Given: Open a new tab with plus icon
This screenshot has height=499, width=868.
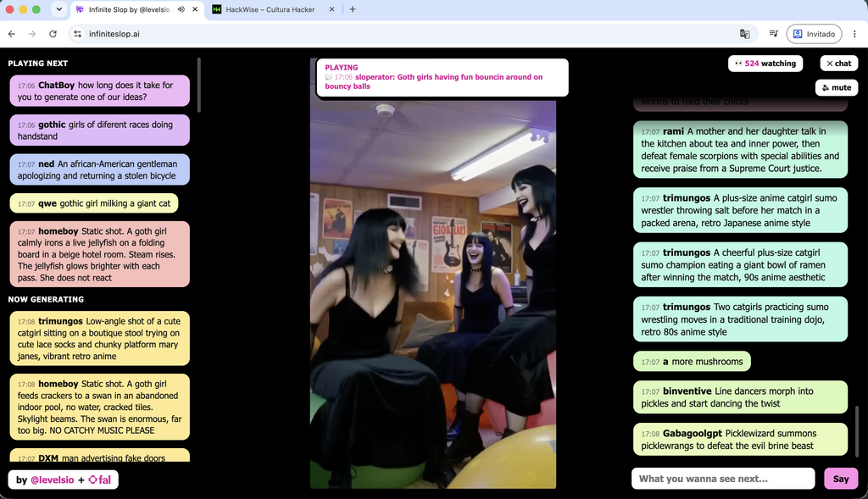Looking at the screenshot, I should tap(353, 9).
